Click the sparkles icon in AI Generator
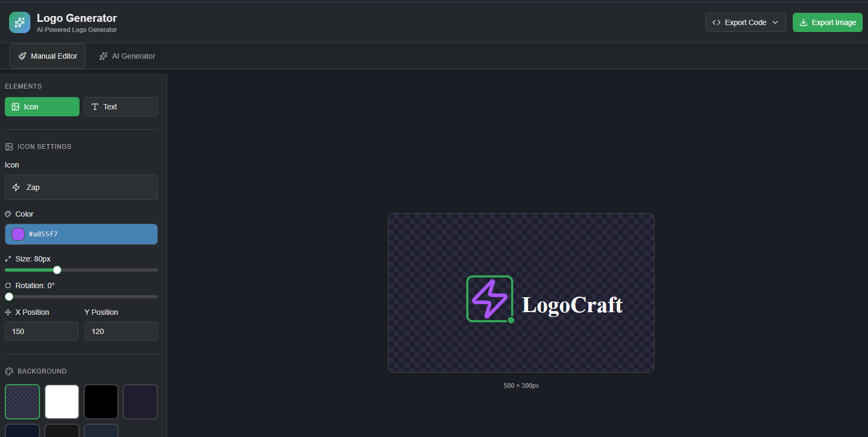Screen dimensions: 868x437 [103, 56]
